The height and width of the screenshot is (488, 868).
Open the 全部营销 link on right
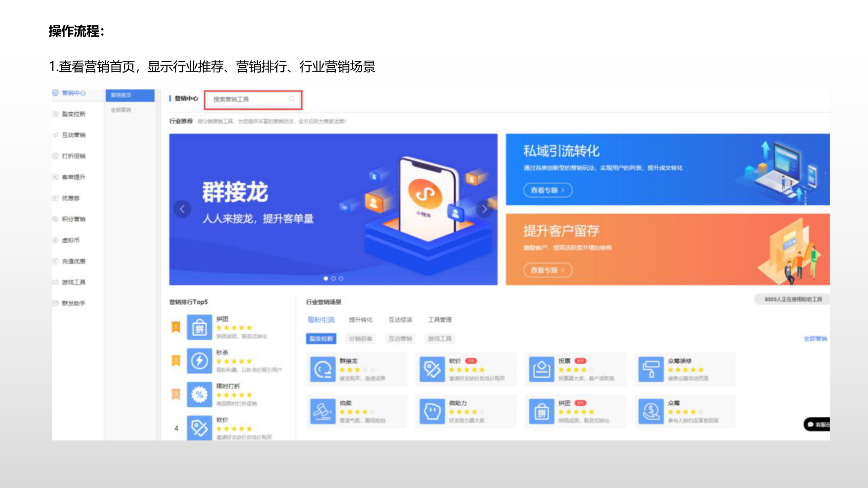pos(815,338)
